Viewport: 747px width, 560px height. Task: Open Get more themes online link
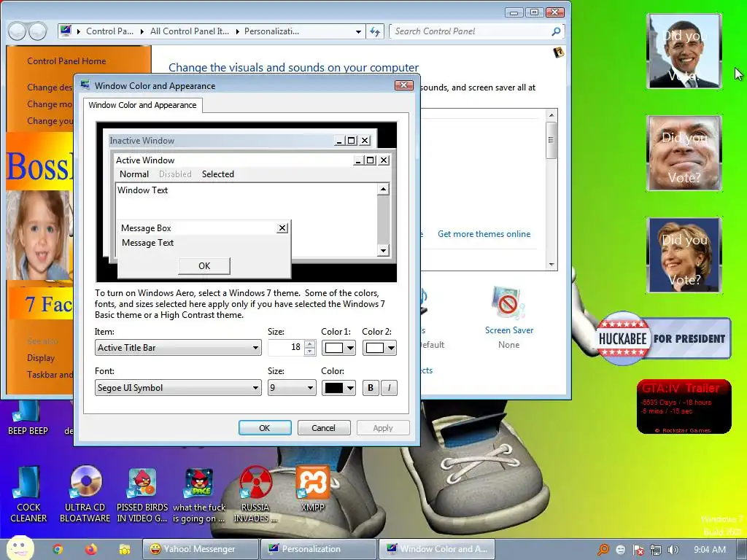click(484, 234)
